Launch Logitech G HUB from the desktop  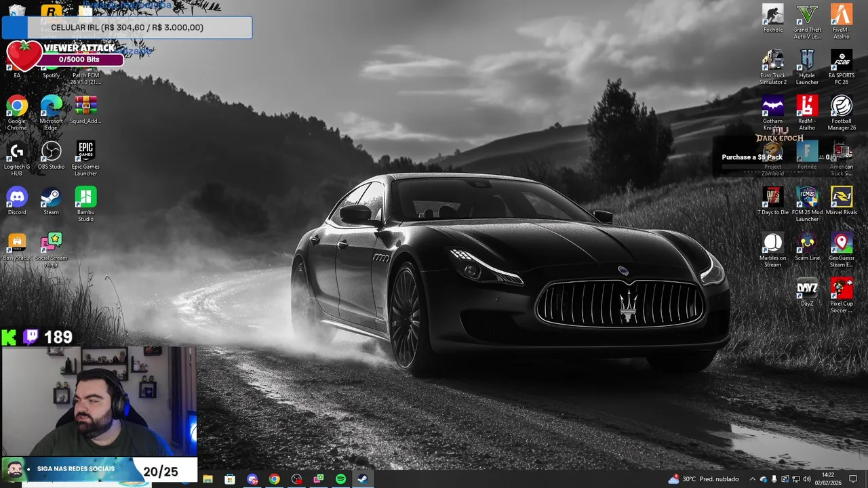[x=17, y=158]
